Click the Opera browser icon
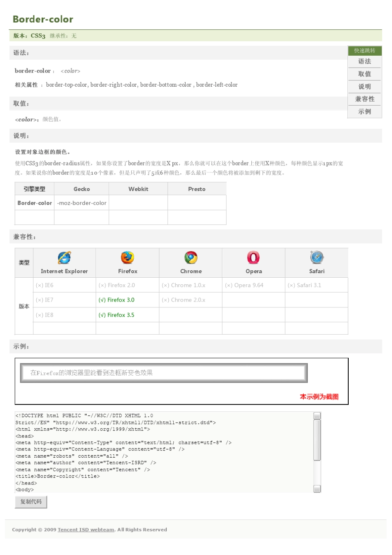Image resolution: width=392 pixels, height=555 pixels. click(x=253, y=257)
